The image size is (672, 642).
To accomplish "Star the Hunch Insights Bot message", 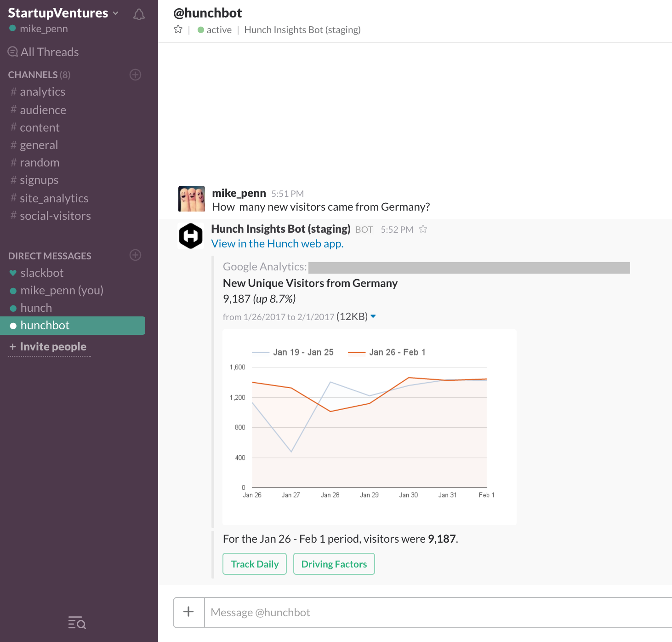I will pos(423,229).
